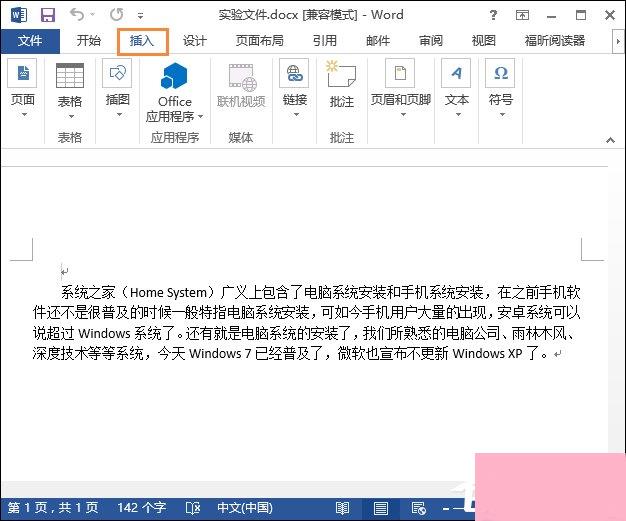Redo the last action
Screen dimensions: 626x521
117,15
